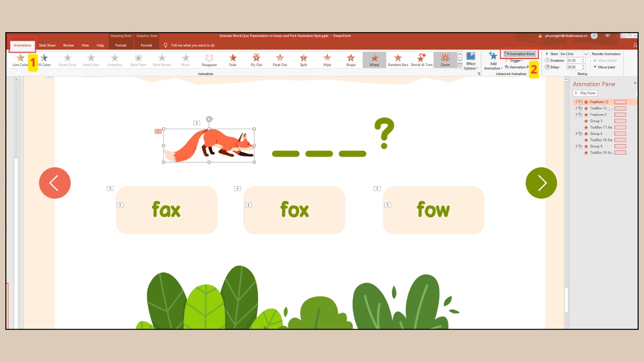Viewport: 644px width, 362px height.
Task: Apply the Zoom exit animation
Action: [445, 60]
